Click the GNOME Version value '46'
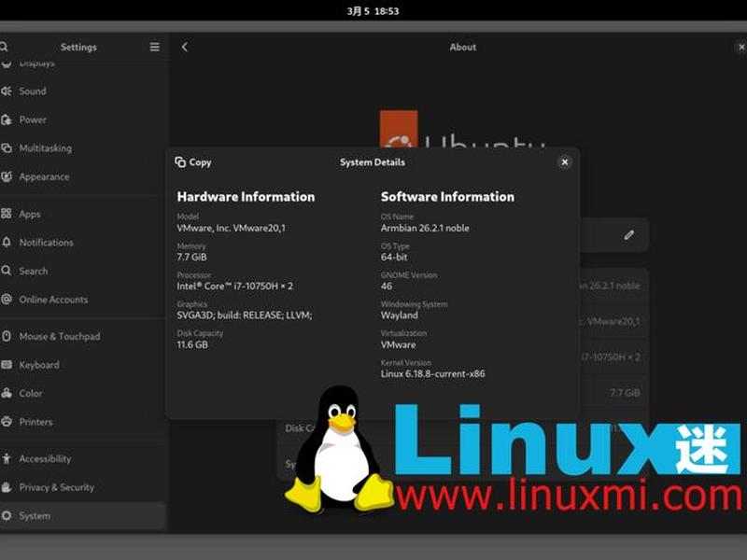 387,287
